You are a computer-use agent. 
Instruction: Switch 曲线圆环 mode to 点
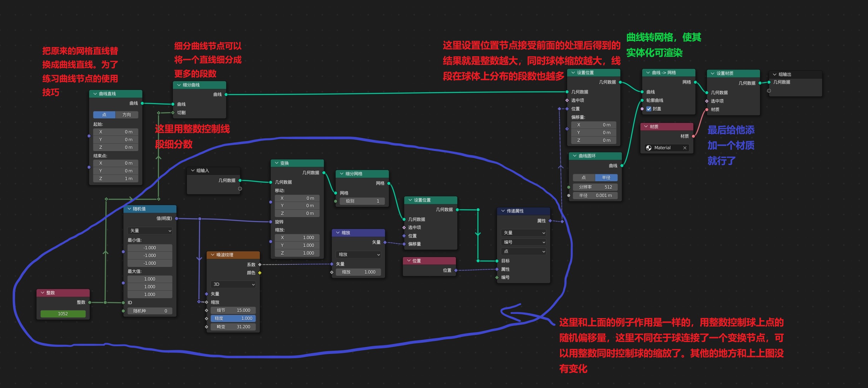(x=584, y=178)
